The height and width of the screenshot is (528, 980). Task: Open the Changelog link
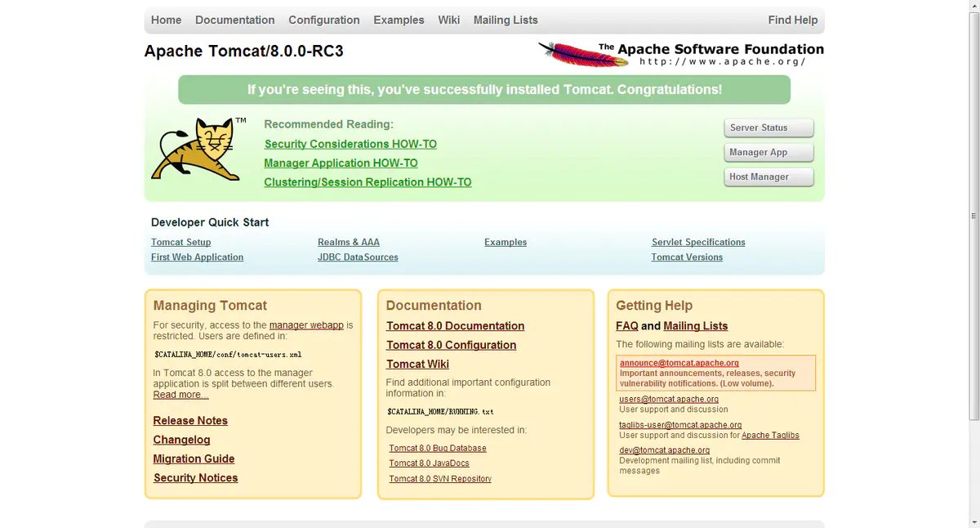(181, 440)
